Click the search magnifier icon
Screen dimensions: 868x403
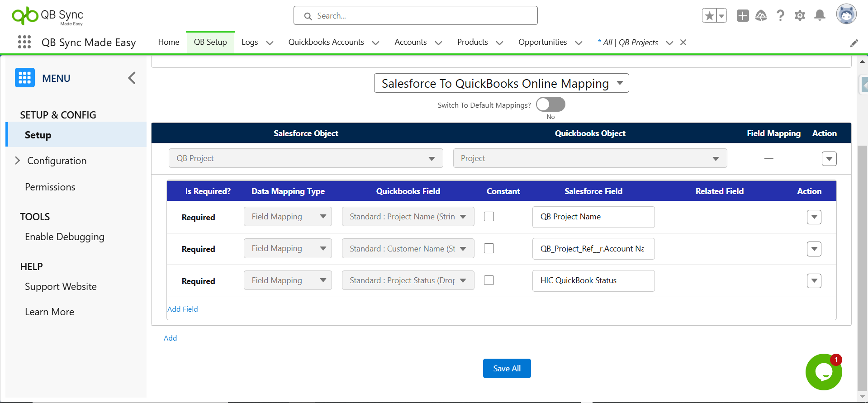click(x=308, y=16)
